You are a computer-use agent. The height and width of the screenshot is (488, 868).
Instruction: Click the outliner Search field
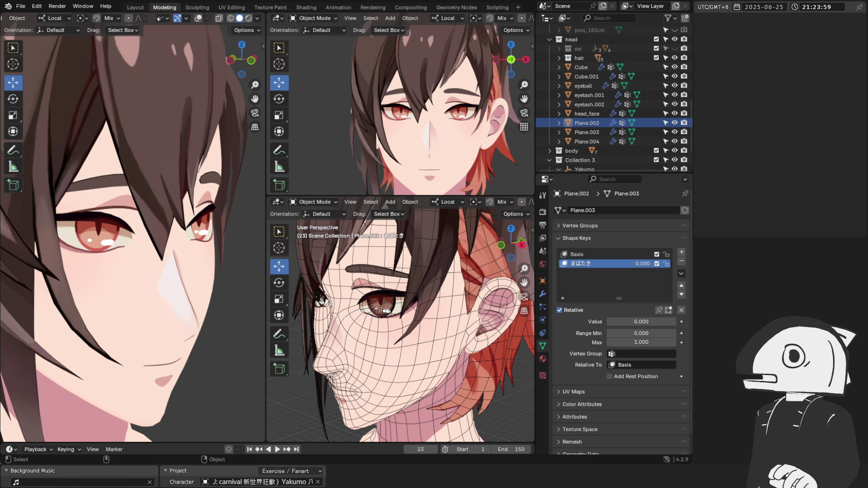coord(609,18)
